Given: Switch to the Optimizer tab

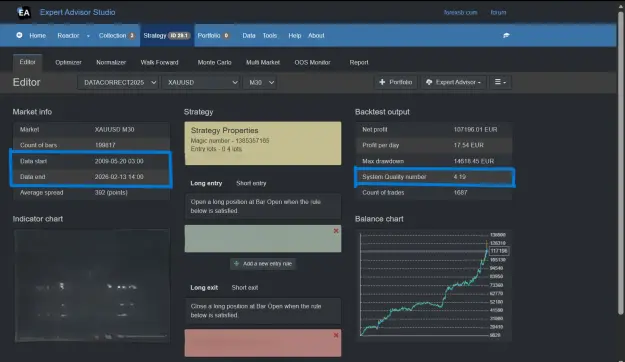Looking at the screenshot, I should [x=68, y=63].
